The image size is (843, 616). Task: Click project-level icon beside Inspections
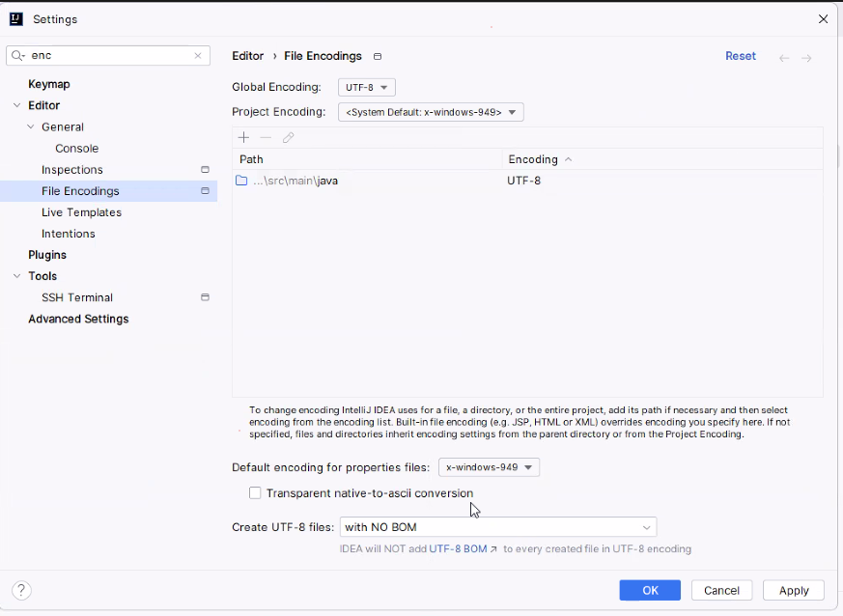click(x=205, y=169)
